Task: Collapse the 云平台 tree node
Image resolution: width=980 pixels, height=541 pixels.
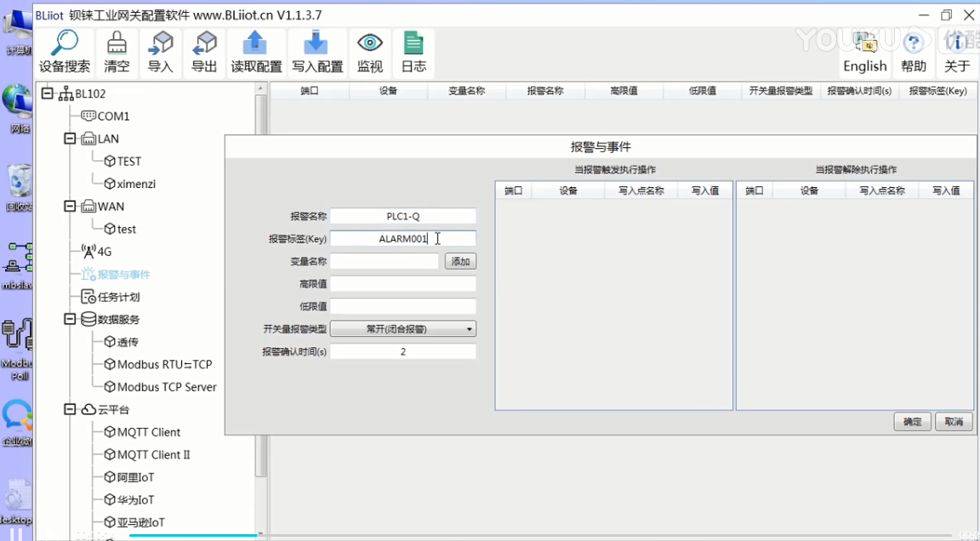Action: click(x=71, y=410)
